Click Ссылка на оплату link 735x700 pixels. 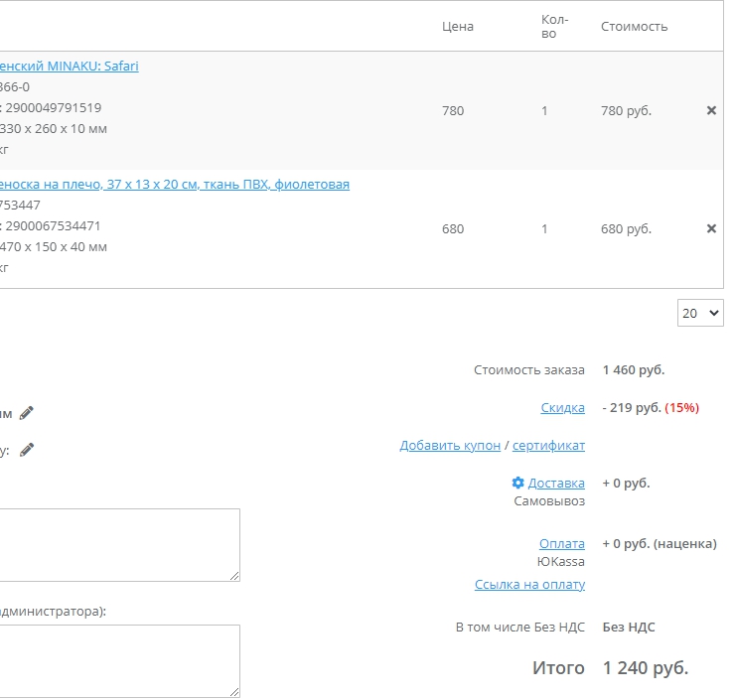pyautogui.click(x=529, y=584)
